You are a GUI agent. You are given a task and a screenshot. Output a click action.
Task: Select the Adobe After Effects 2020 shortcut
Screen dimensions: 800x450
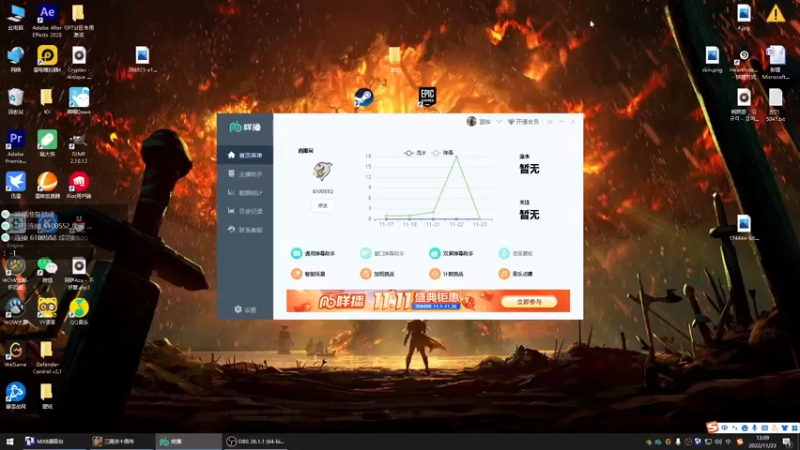coord(47,21)
